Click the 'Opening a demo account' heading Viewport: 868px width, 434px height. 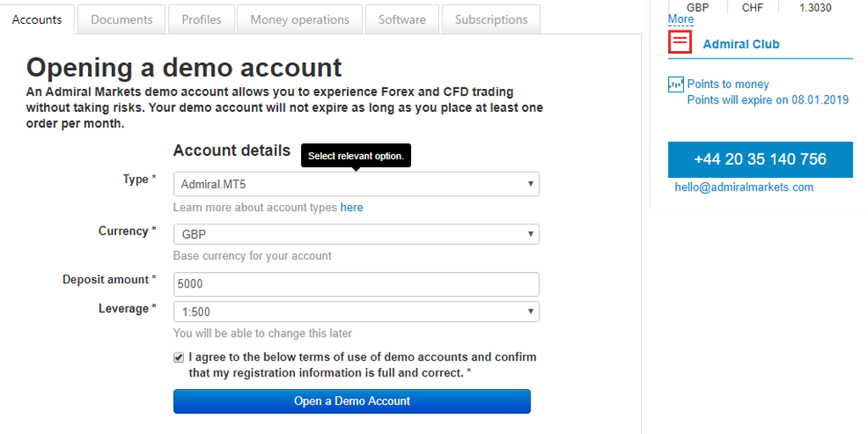coord(184,67)
